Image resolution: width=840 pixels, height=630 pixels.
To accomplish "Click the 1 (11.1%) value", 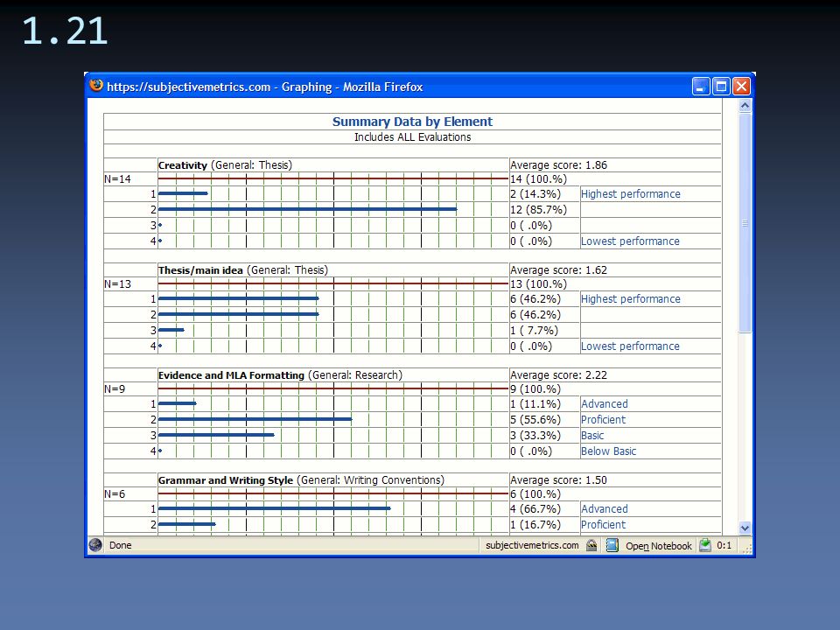I will pyautogui.click(x=535, y=404).
